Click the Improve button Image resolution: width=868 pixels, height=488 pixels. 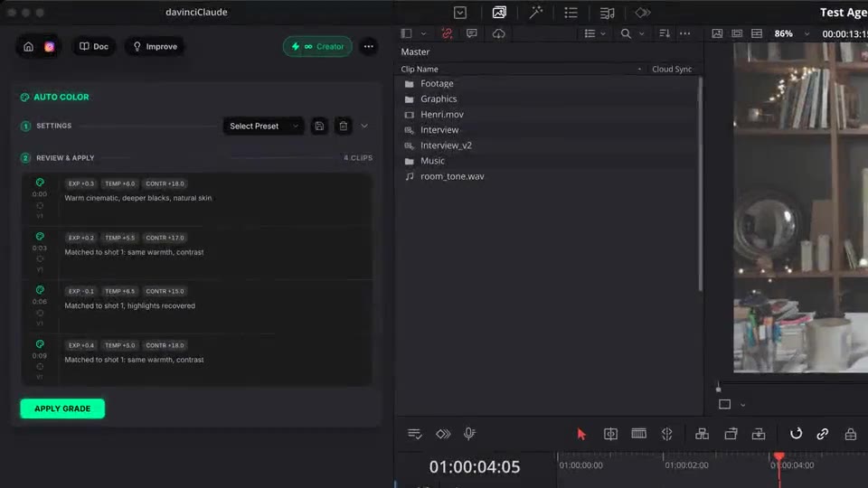[x=155, y=46]
